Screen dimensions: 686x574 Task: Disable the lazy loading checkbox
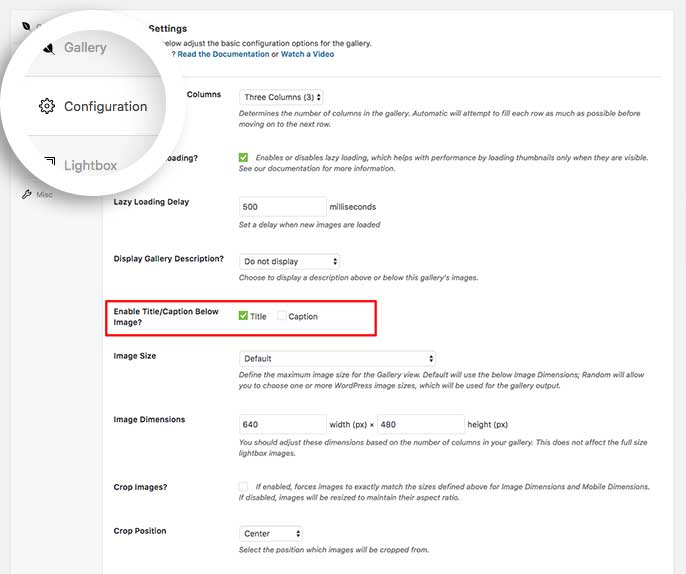(244, 158)
